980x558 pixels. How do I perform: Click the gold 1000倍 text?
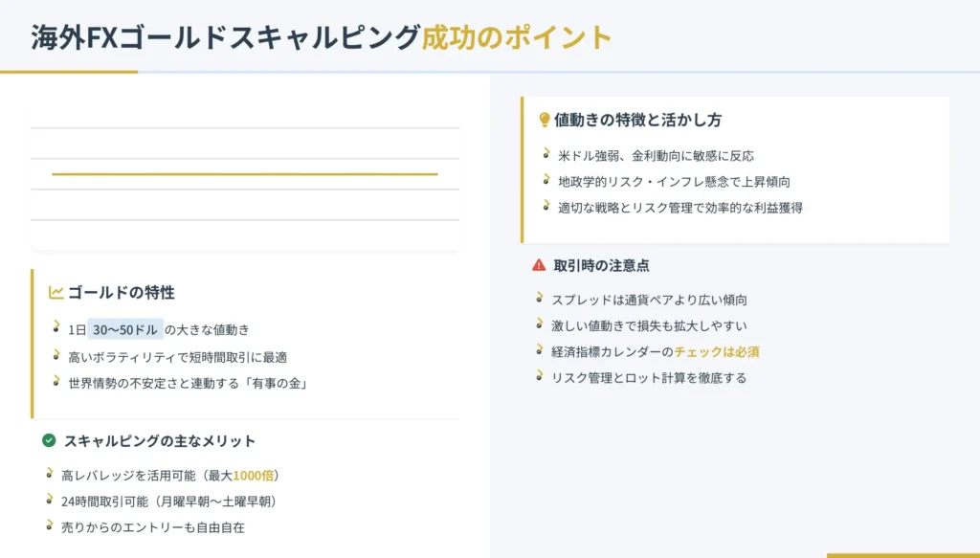(253, 476)
